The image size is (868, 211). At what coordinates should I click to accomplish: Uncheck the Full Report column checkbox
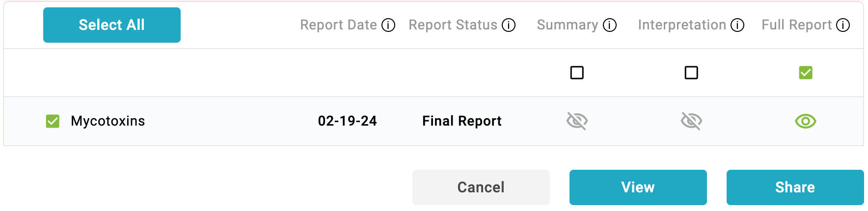tap(806, 73)
